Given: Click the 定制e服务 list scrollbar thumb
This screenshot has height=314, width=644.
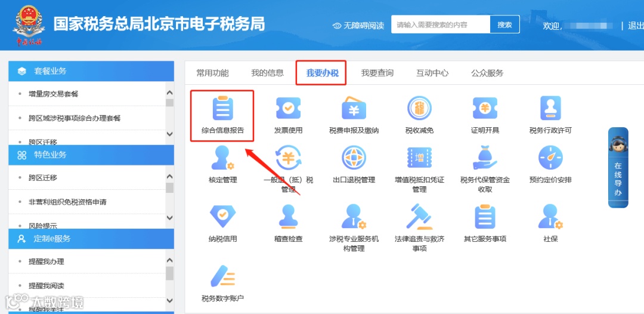Looking at the screenshot, I should point(169,273).
